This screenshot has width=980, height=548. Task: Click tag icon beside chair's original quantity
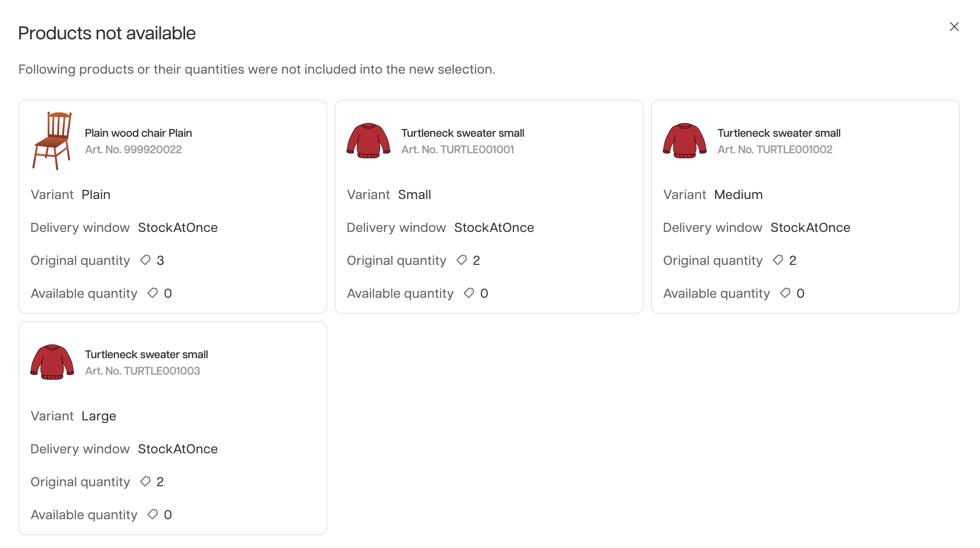145,260
